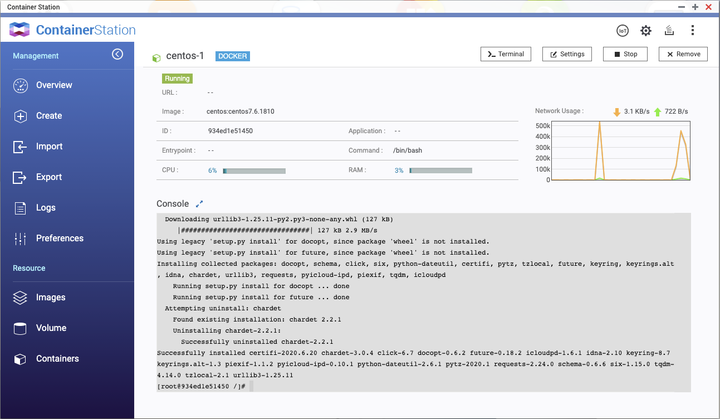Expand the Console with the pop-out icon
Viewport: 720px width, 419px height.
(199, 204)
